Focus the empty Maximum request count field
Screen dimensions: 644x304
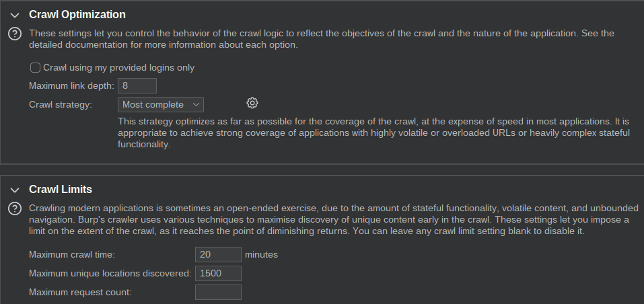(x=218, y=292)
